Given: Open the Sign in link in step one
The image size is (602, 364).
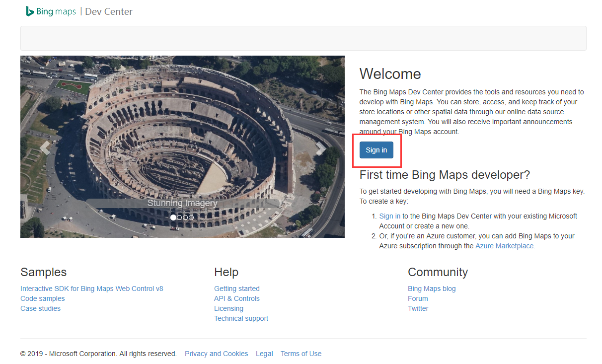Looking at the screenshot, I should [x=389, y=216].
